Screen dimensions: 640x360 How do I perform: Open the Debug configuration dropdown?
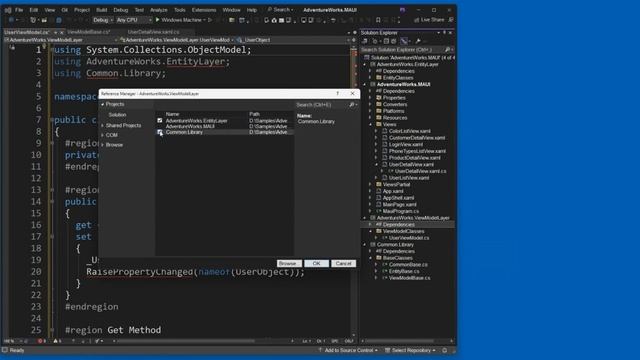pos(102,20)
